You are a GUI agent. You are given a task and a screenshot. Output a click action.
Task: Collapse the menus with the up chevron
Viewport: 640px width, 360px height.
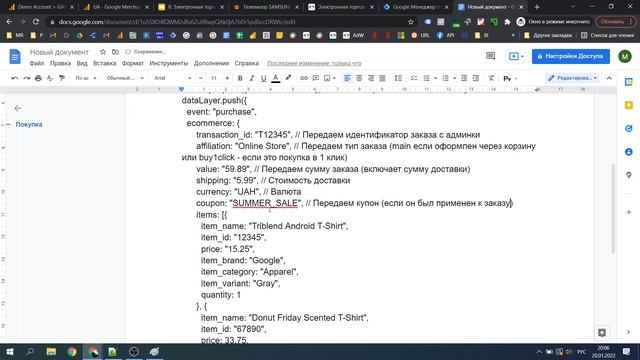click(609, 78)
